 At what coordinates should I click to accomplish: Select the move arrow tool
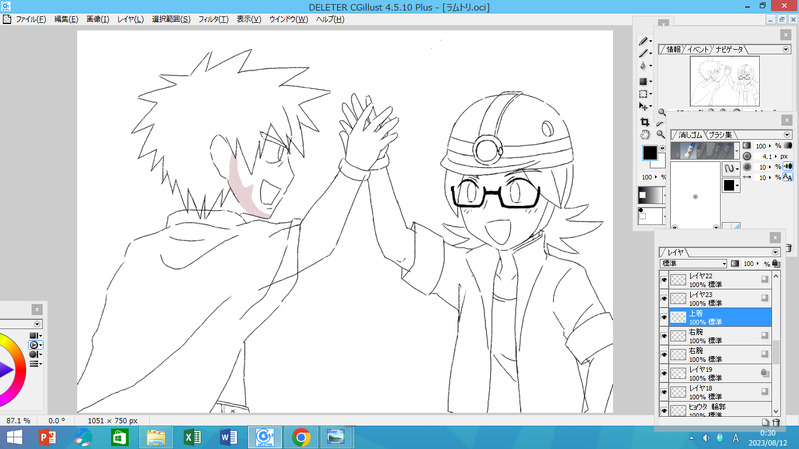[643, 107]
